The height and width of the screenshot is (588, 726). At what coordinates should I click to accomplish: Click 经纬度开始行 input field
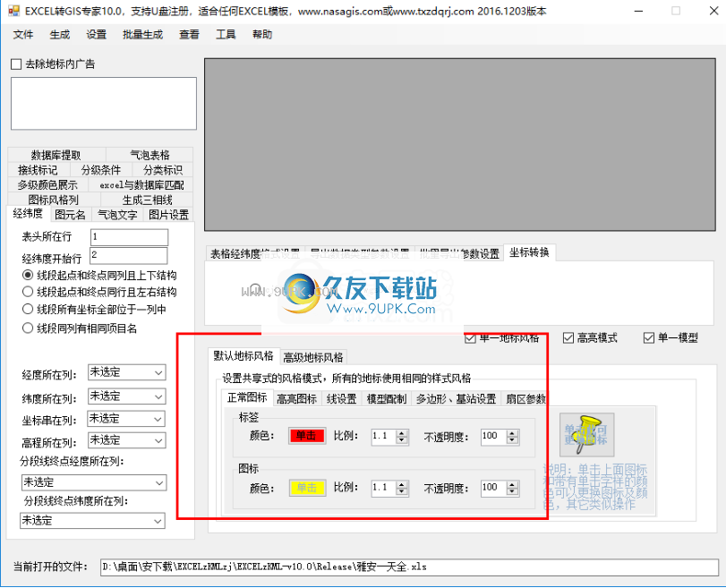[129, 256]
